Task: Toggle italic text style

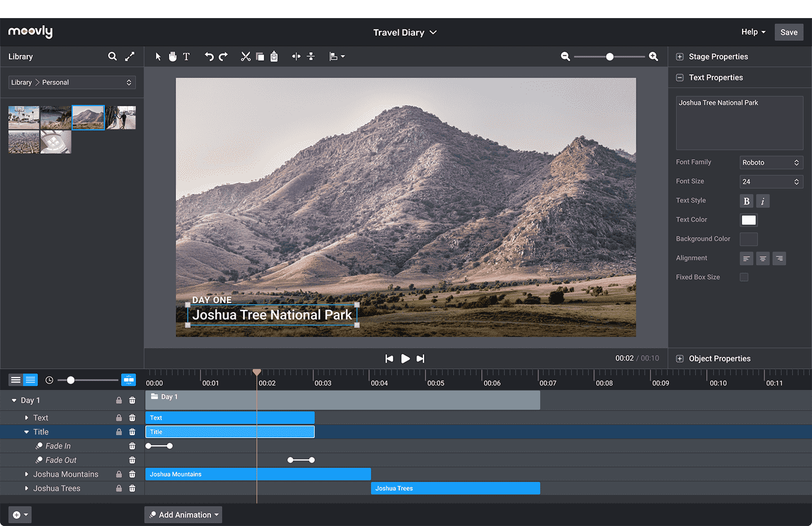Action: [763, 201]
